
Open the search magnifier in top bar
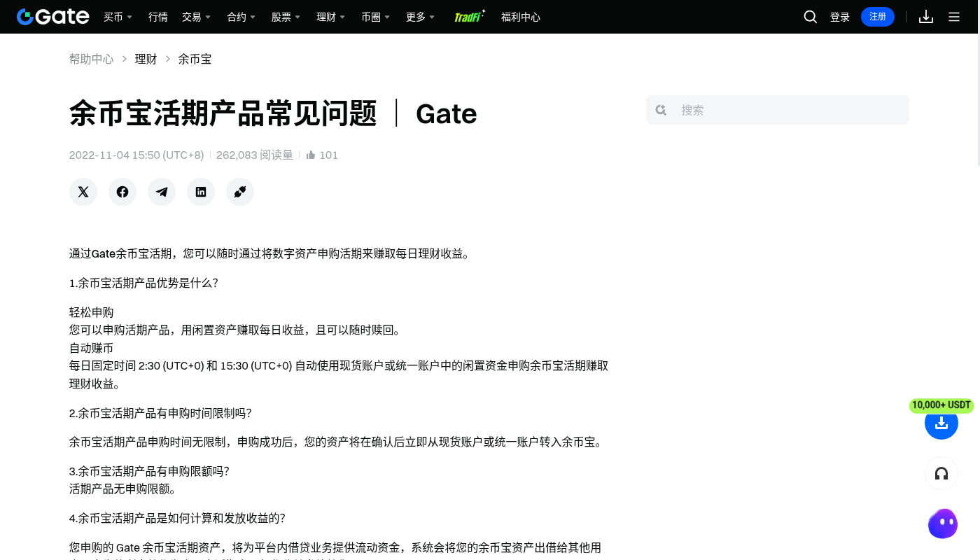point(811,17)
